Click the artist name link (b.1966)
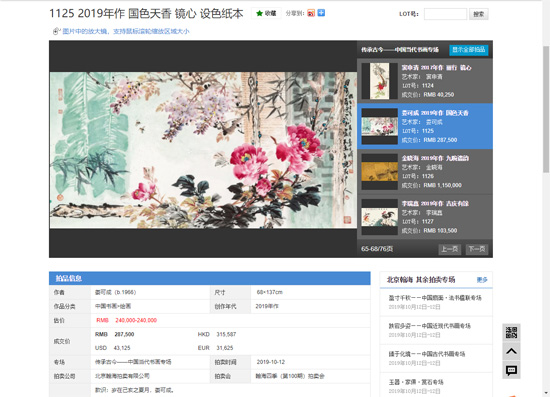550x397 pixels. [x=115, y=292]
